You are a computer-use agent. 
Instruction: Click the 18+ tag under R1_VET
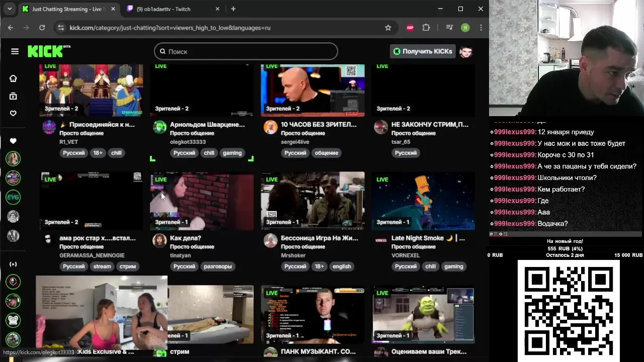tap(98, 153)
